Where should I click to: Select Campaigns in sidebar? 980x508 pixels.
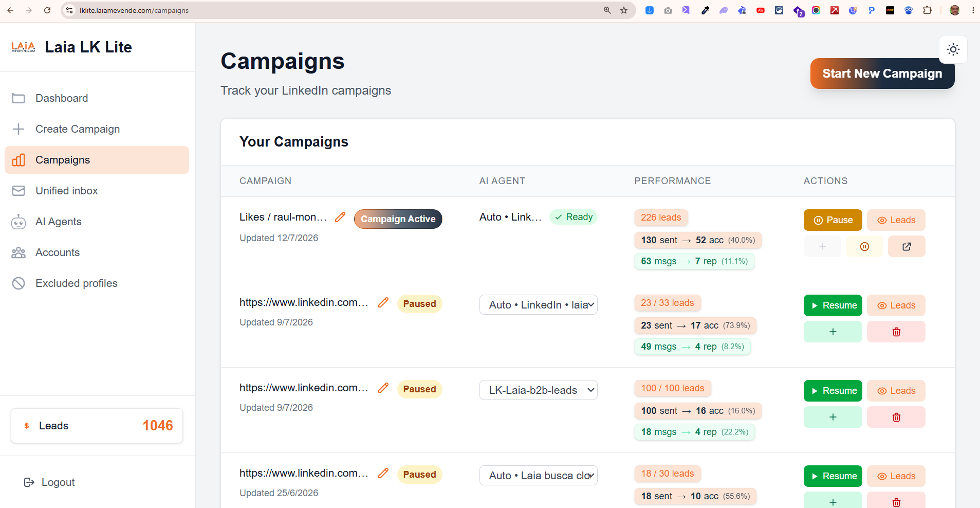point(97,160)
